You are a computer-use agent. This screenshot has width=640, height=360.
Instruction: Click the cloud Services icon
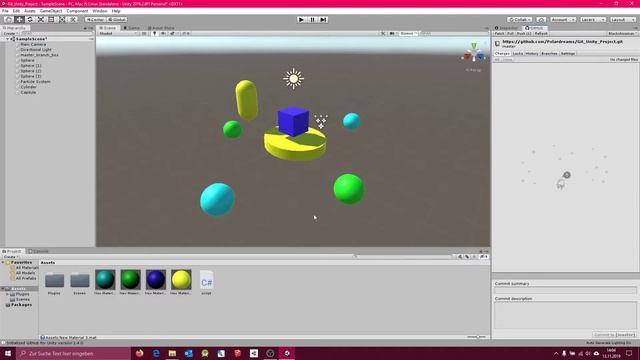tap(541, 20)
